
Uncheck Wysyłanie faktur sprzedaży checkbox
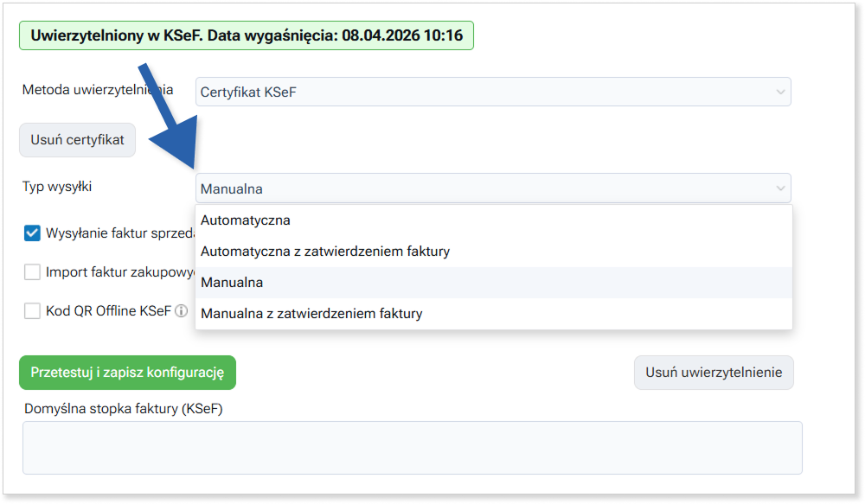(33, 233)
